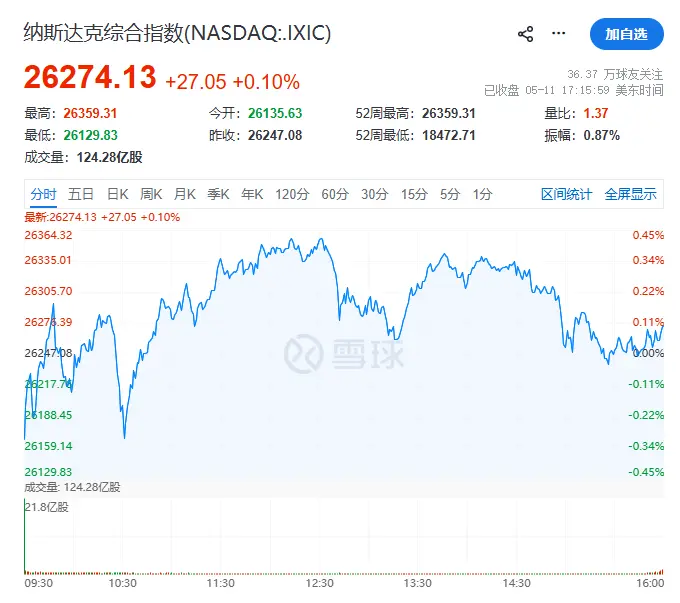
Task: Click the 振幅 value 0.87%
Action: point(602,135)
